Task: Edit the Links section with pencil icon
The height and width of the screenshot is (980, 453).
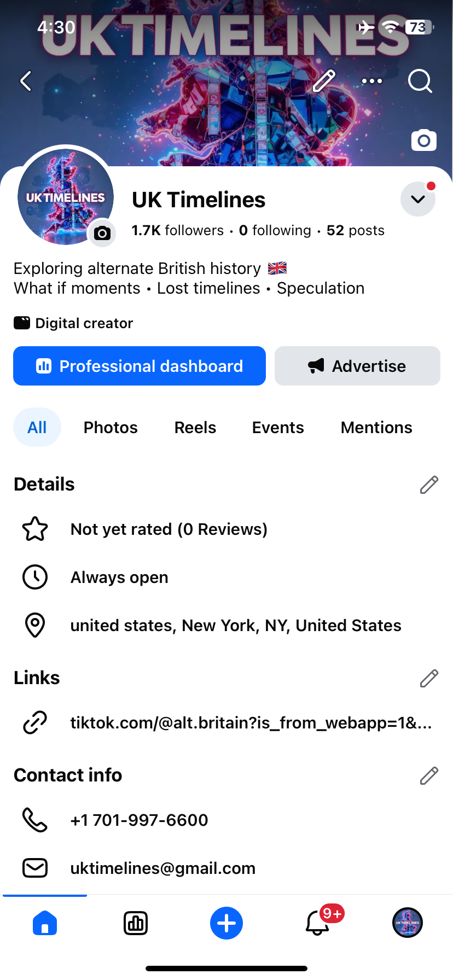Action: (429, 678)
